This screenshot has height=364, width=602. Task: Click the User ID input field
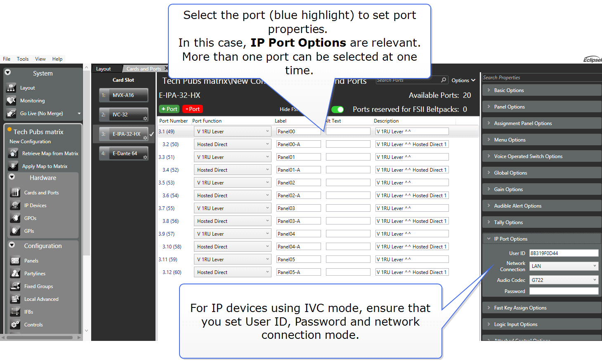564,253
